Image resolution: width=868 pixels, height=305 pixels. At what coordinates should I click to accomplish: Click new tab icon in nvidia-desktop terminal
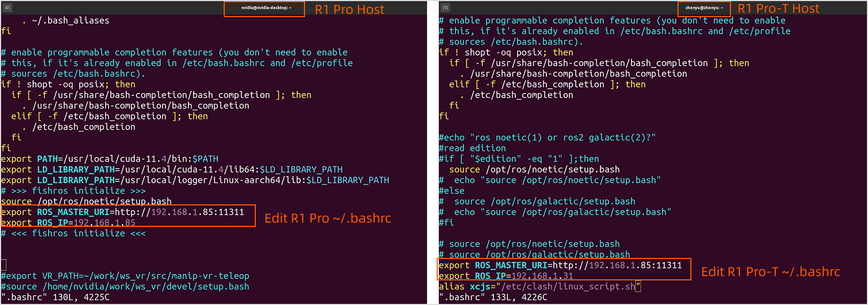pos(7,8)
